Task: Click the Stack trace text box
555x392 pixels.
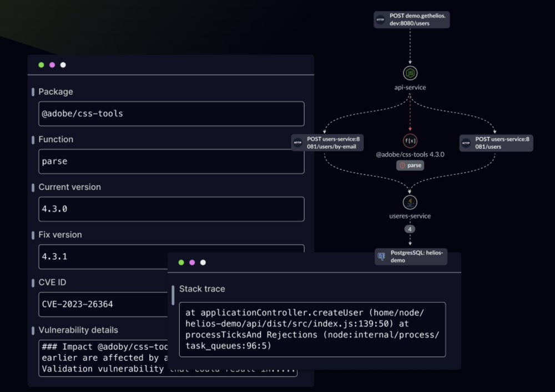Action: [x=312, y=329]
